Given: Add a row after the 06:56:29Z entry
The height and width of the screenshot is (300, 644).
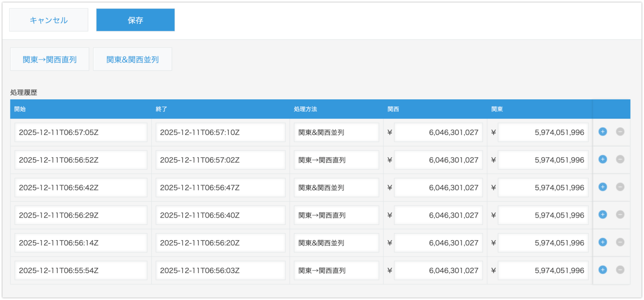Looking at the screenshot, I should click(603, 215).
